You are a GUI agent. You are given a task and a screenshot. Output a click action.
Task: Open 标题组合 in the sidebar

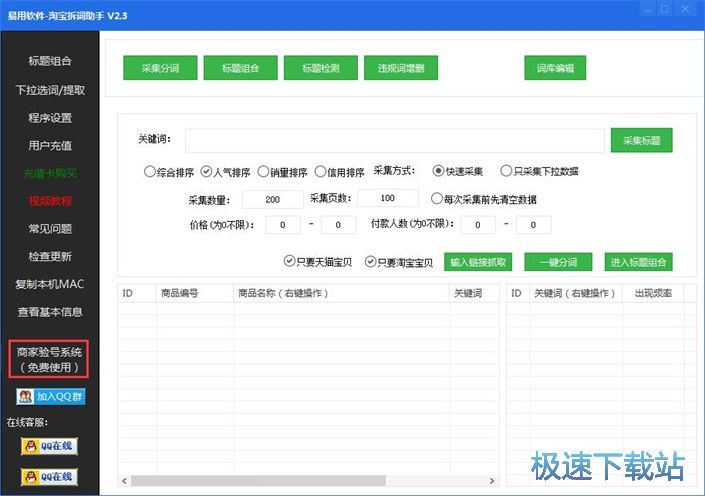click(49, 61)
